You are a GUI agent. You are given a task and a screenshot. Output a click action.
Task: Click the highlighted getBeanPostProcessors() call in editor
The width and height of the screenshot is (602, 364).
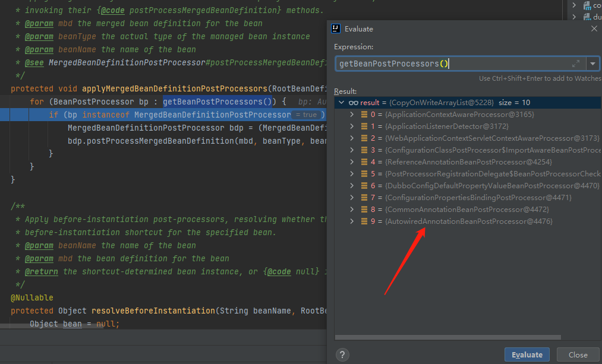218,102
